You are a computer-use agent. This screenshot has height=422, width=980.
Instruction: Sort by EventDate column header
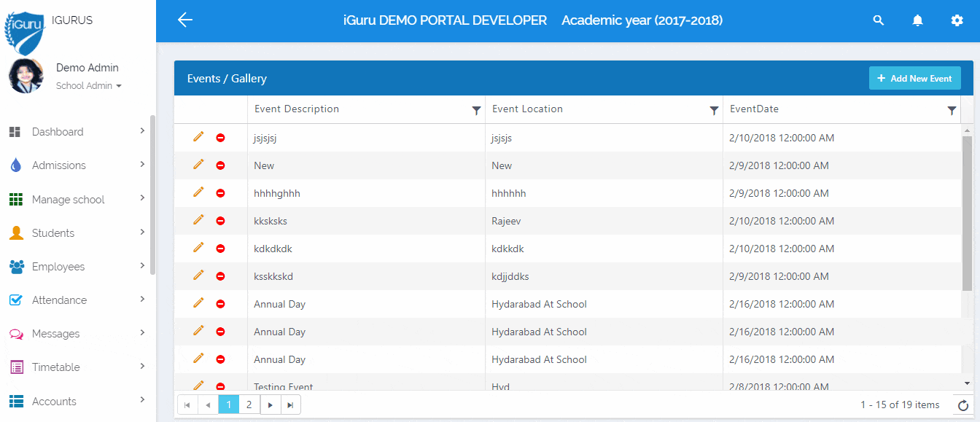[x=754, y=109]
